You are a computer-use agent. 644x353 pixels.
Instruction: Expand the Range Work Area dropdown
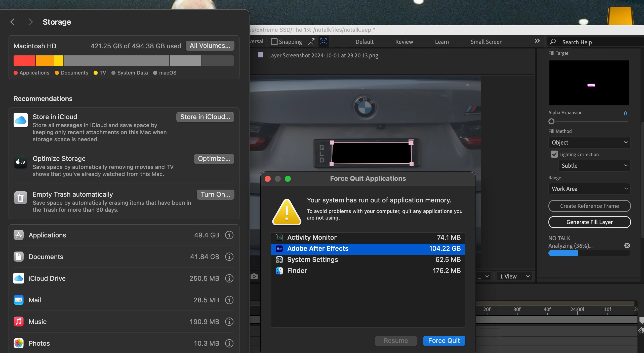(x=589, y=189)
